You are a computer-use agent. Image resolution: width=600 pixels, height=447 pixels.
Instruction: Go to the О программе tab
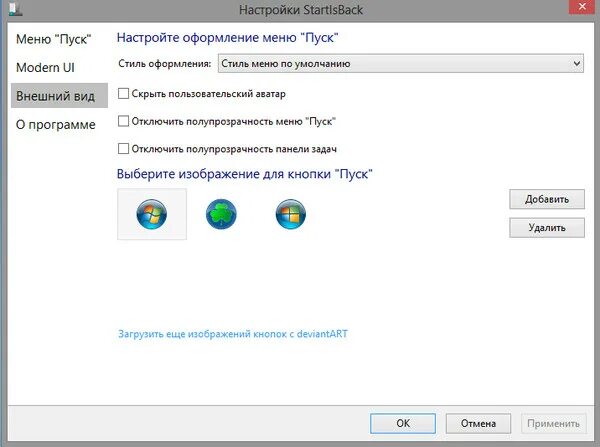(x=56, y=125)
